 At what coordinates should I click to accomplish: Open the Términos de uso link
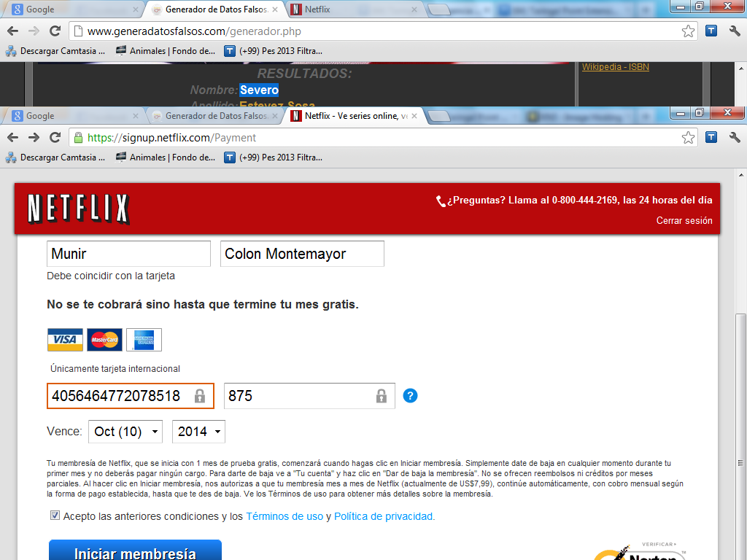tap(285, 516)
